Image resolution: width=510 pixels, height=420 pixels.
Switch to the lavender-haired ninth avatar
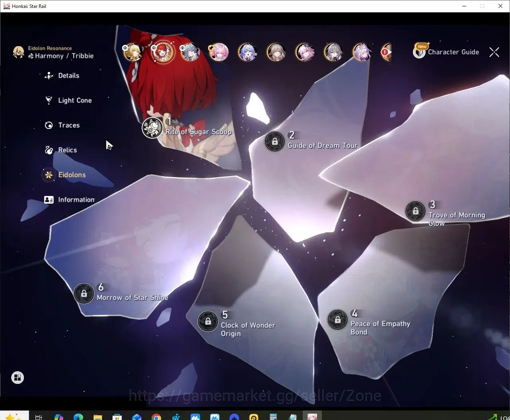(362, 52)
